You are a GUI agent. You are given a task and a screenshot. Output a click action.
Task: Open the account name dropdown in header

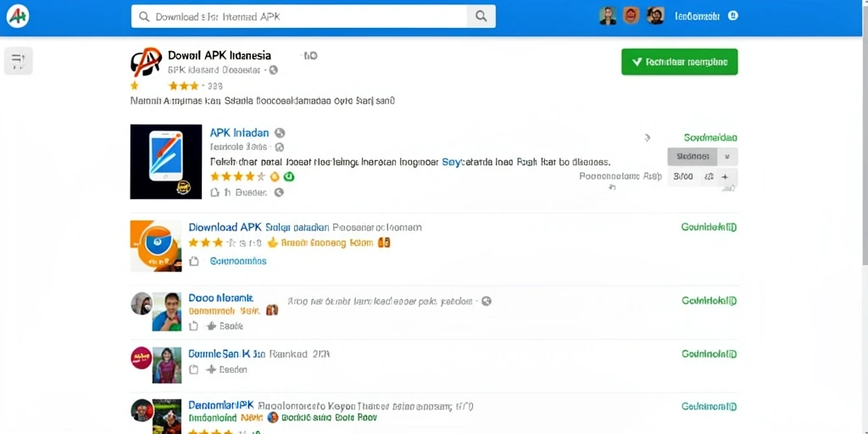click(697, 17)
